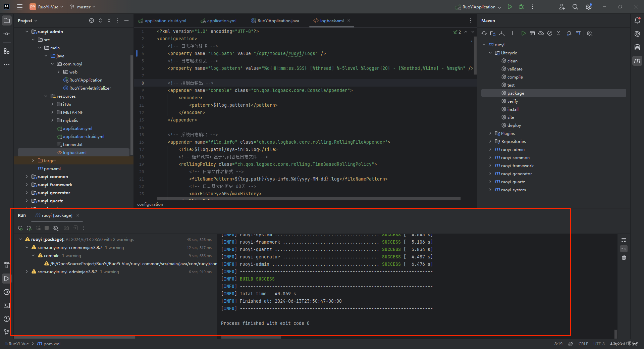Expand Plugins node in Maven panel

click(490, 133)
